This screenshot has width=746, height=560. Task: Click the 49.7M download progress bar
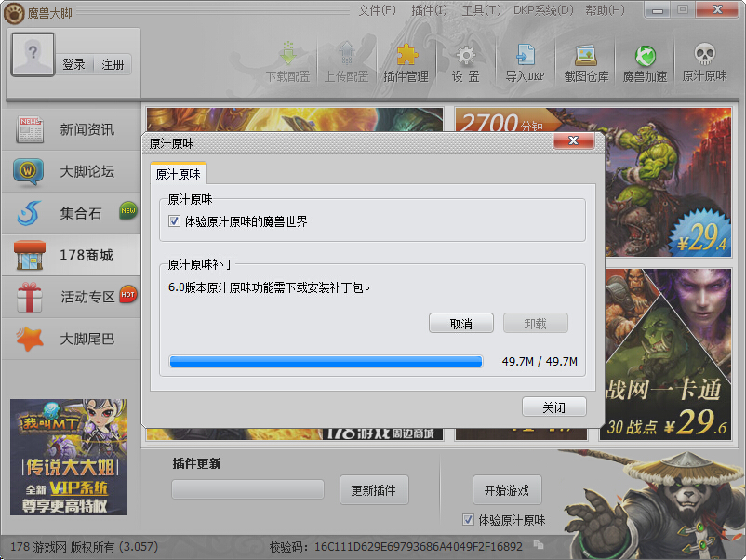(x=326, y=361)
